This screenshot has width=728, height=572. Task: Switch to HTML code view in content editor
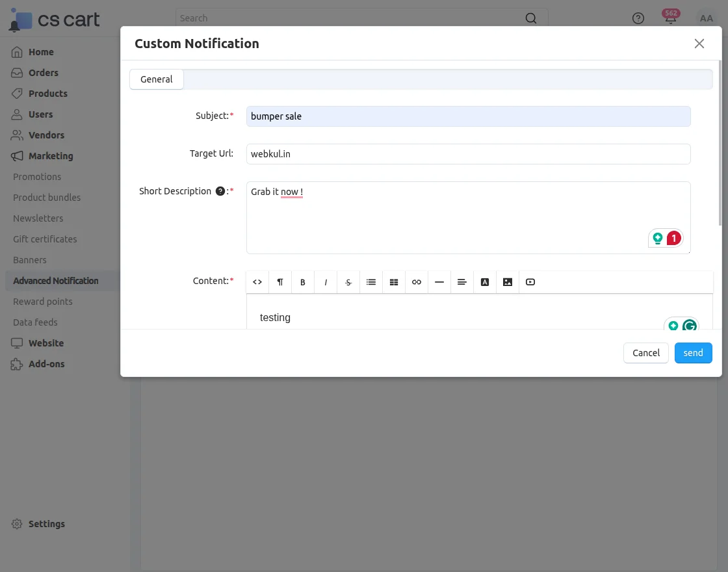pyautogui.click(x=257, y=281)
